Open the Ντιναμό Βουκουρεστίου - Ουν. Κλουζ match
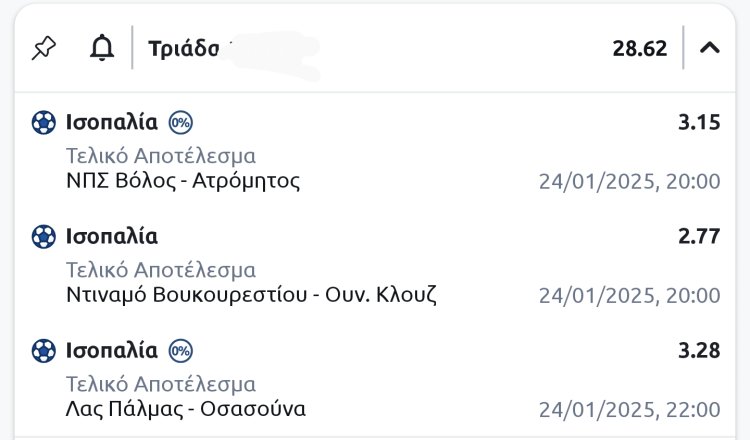 tap(251, 295)
